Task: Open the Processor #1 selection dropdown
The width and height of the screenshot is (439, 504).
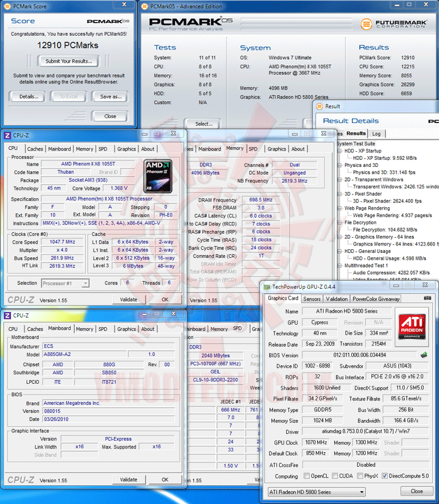Action: click(x=85, y=283)
